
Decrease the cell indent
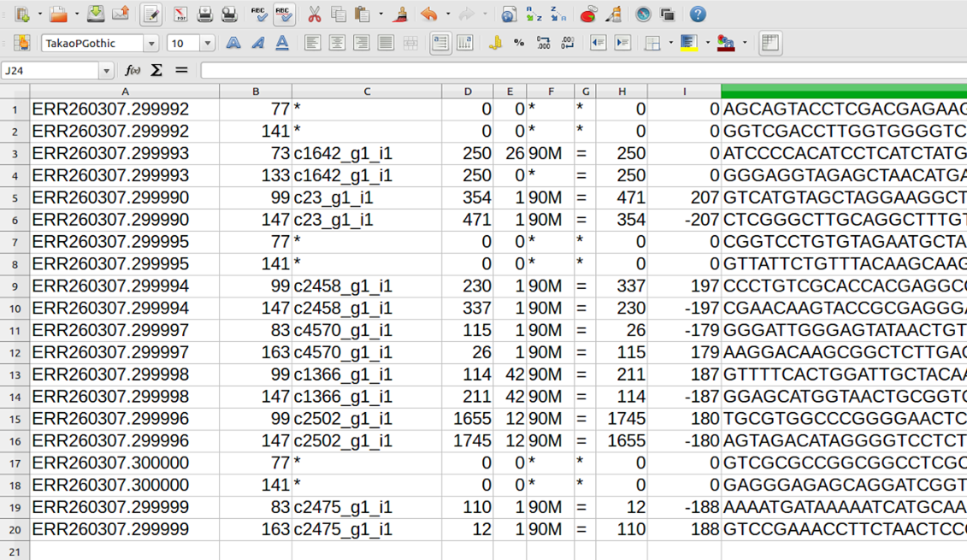point(598,43)
